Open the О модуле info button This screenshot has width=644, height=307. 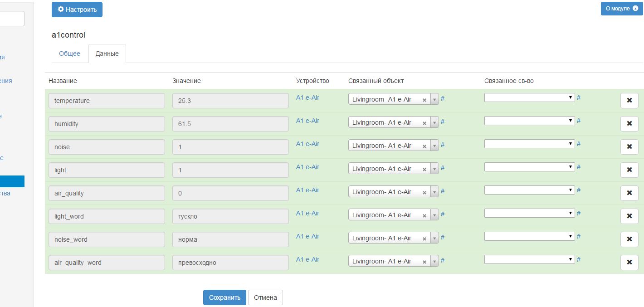point(622,9)
